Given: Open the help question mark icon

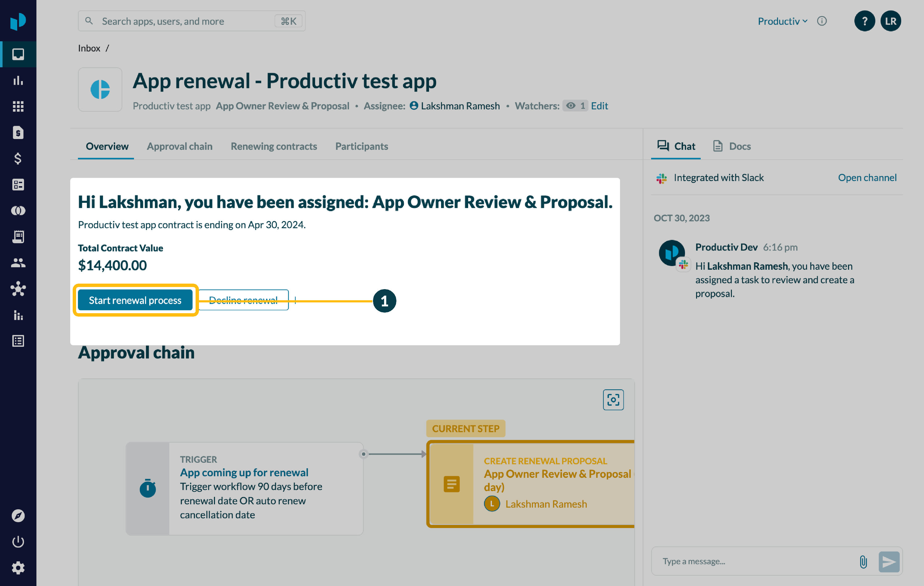Looking at the screenshot, I should click(x=864, y=21).
